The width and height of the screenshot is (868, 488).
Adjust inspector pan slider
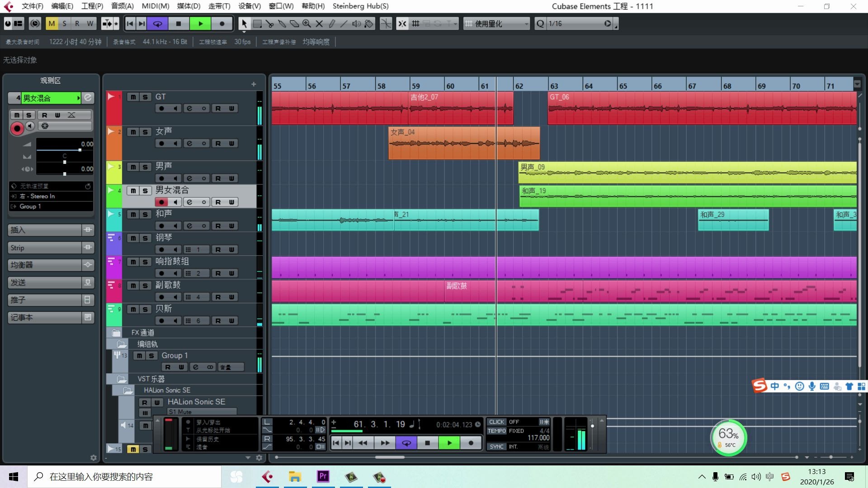tap(65, 162)
